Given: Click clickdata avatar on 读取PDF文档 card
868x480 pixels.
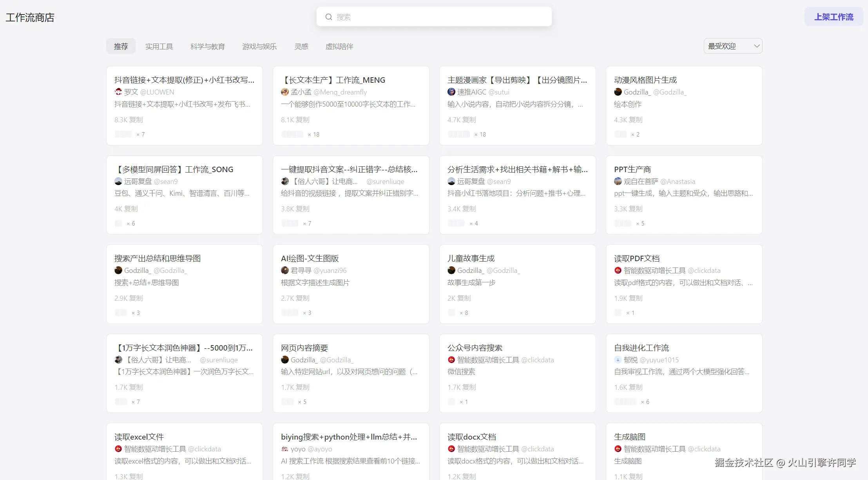Looking at the screenshot, I should tap(618, 270).
